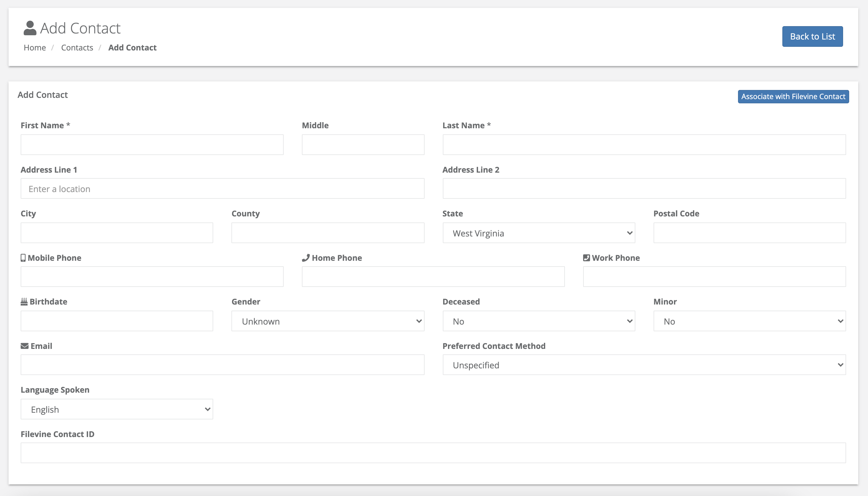Click the County label
This screenshot has height=496, width=868.
245,214
